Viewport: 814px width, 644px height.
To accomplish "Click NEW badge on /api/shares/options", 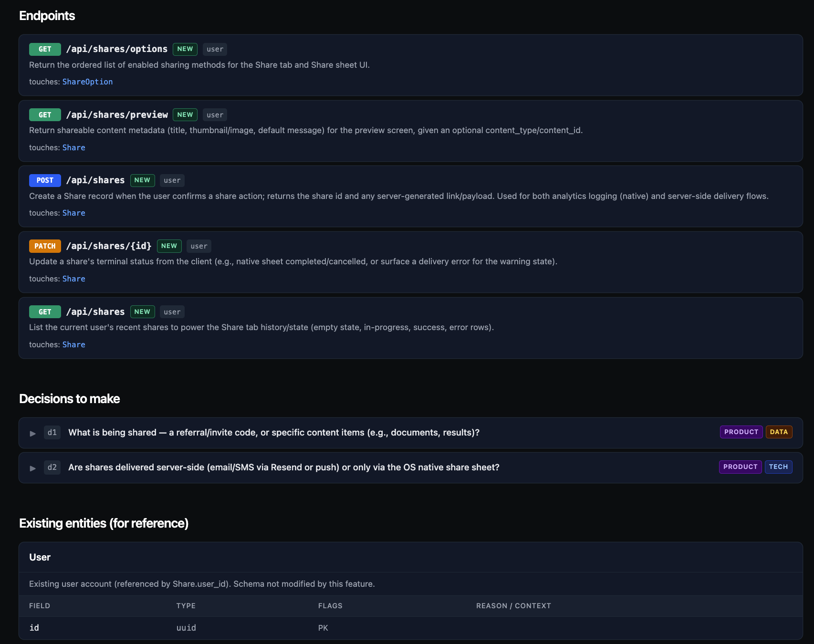I will tap(185, 49).
